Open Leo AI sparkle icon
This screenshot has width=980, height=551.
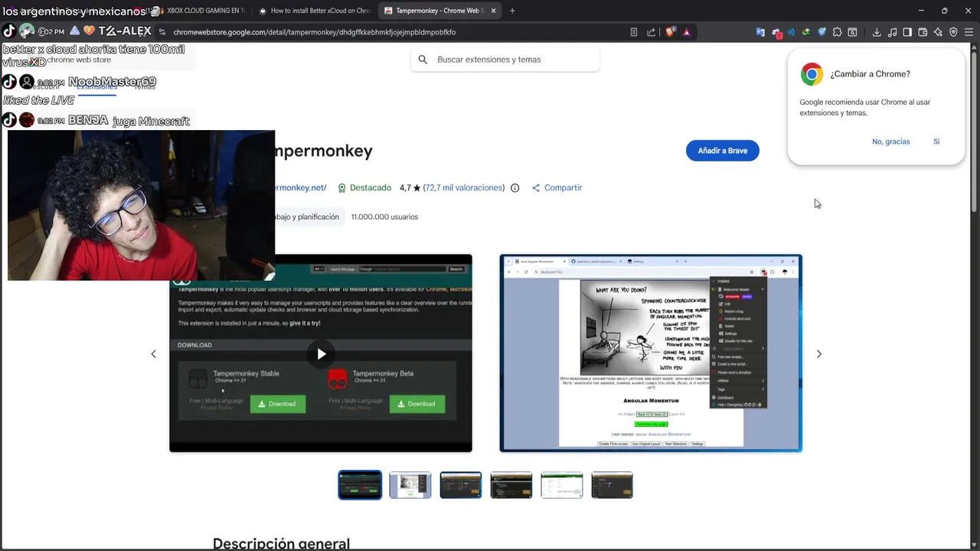point(938,32)
